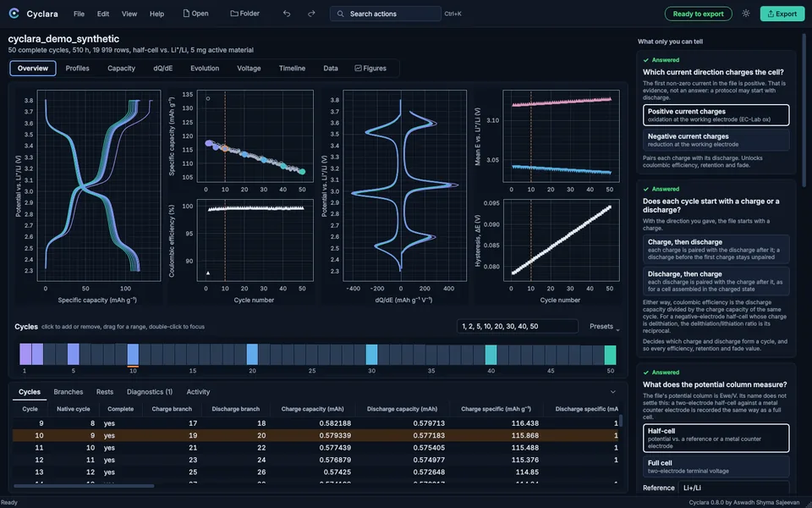The image size is (812, 508).
Task: Select the cycle 9 table row
Action: click(x=315, y=423)
